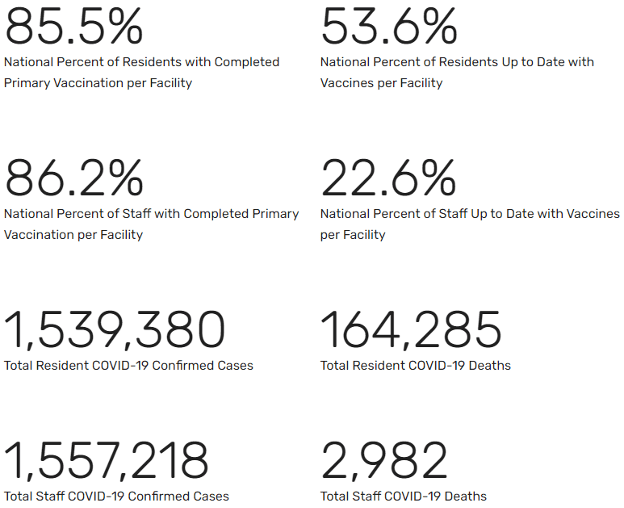Select 'National Percent of Staff with Completed Primary' text

[151, 214]
